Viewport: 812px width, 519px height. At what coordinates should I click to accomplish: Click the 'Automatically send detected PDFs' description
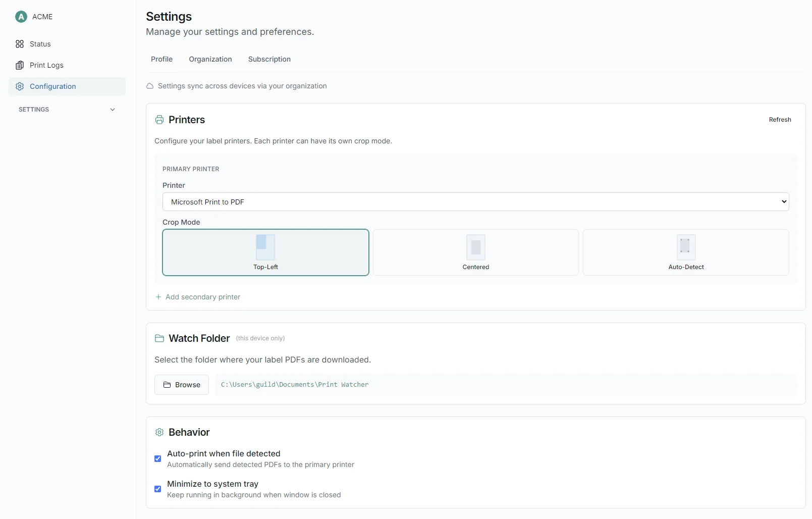[x=260, y=464]
